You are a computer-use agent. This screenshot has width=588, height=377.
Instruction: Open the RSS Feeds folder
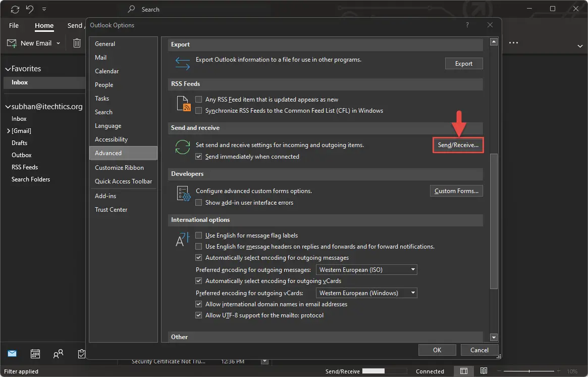25,167
